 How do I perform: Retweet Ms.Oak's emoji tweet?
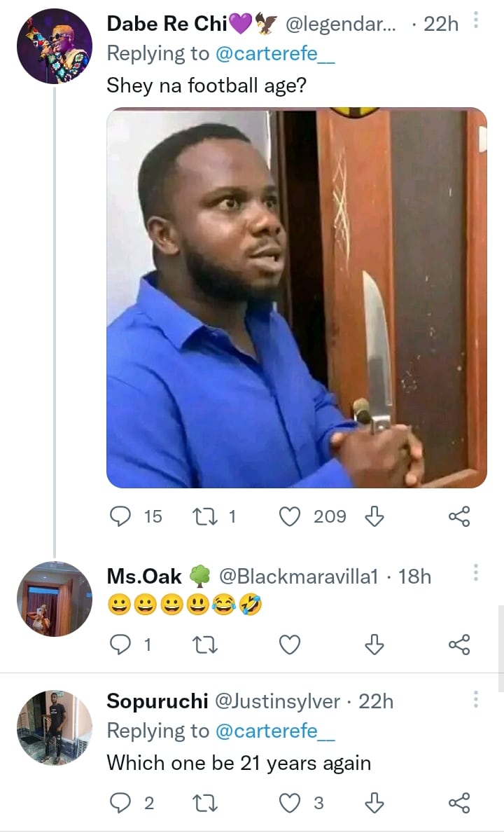coord(204,645)
